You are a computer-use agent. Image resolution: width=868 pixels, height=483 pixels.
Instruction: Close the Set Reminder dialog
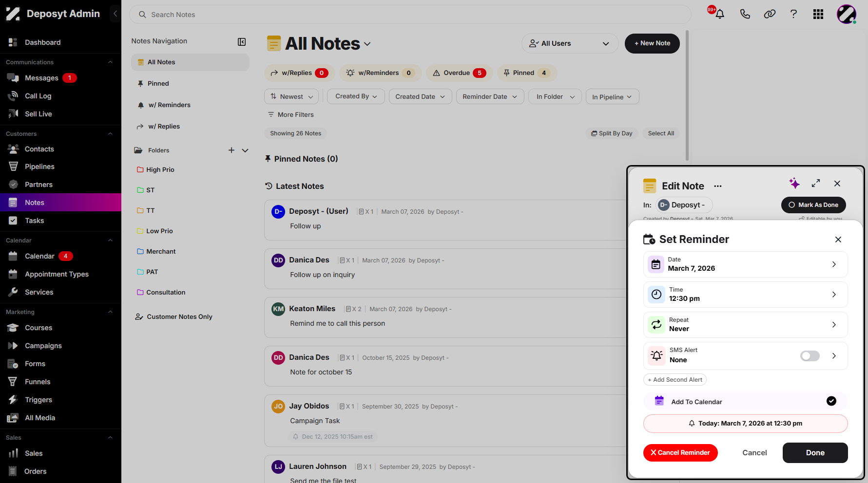coord(838,240)
